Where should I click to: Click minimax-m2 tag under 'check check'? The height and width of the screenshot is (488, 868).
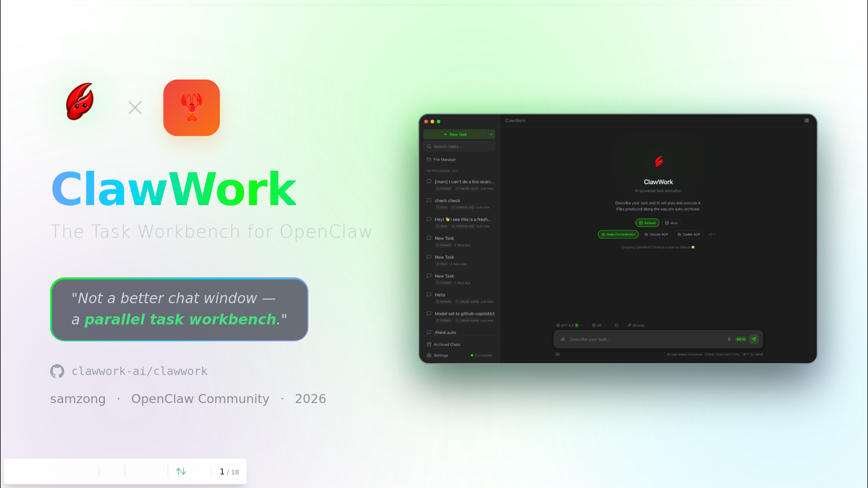click(463, 207)
